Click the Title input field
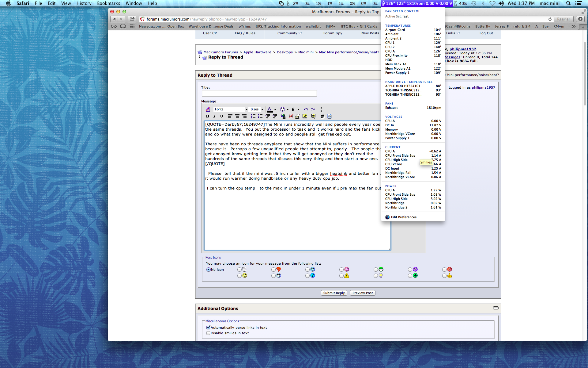588x368 pixels. click(x=259, y=93)
